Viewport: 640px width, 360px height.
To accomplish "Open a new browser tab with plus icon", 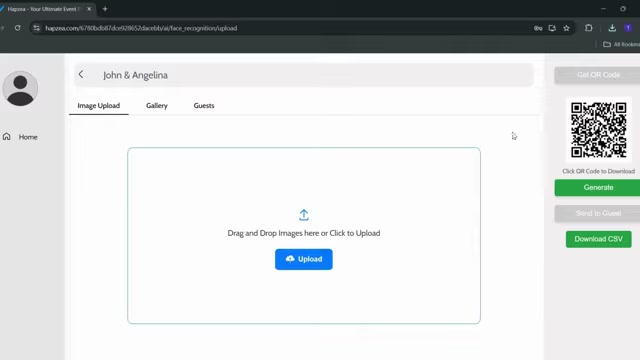I will click(105, 9).
